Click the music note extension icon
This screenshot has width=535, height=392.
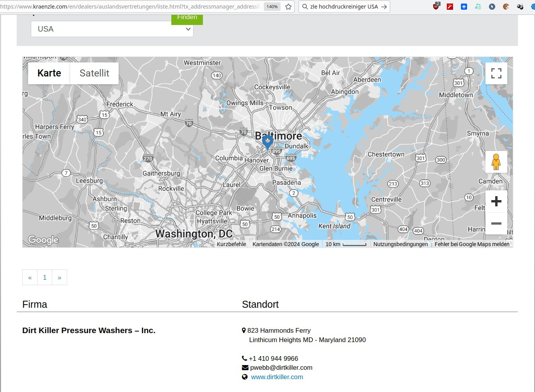click(478, 7)
